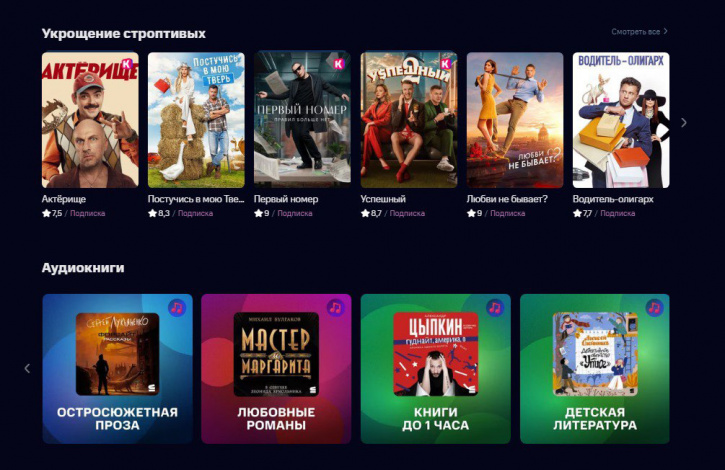Viewport: 725px width, 470px height.
Task: Click music note icon on Любовные романы card
Action: [x=336, y=308]
